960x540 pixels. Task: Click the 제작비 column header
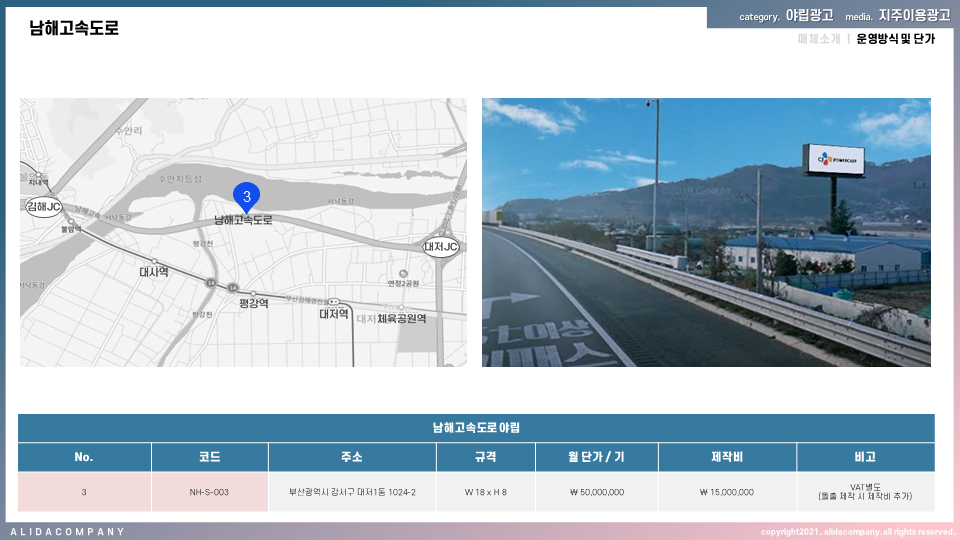[x=726, y=457]
